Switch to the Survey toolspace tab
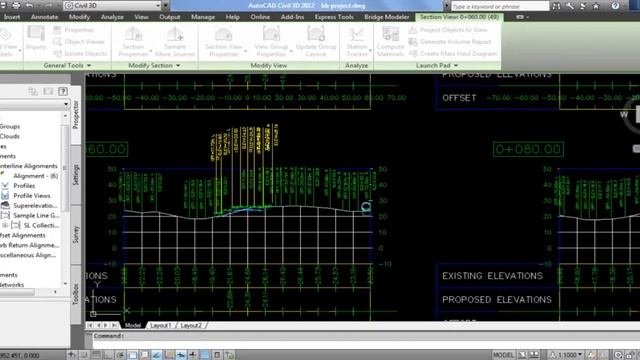The height and width of the screenshot is (360, 640). (76, 235)
